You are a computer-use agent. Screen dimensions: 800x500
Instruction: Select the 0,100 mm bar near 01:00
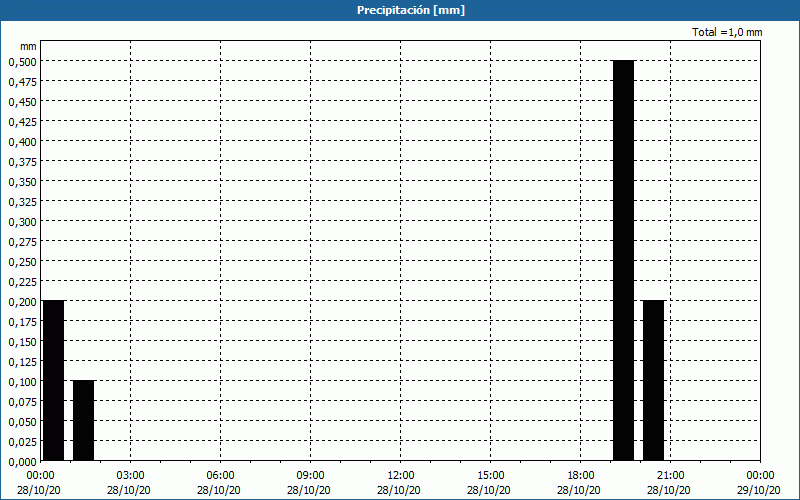[x=84, y=420]
